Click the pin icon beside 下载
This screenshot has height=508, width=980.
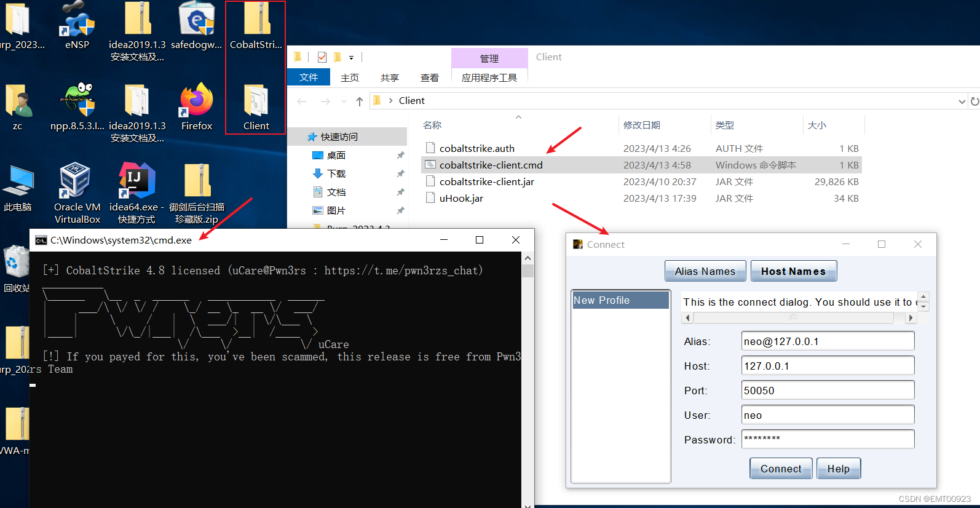(x=400, y=173)
